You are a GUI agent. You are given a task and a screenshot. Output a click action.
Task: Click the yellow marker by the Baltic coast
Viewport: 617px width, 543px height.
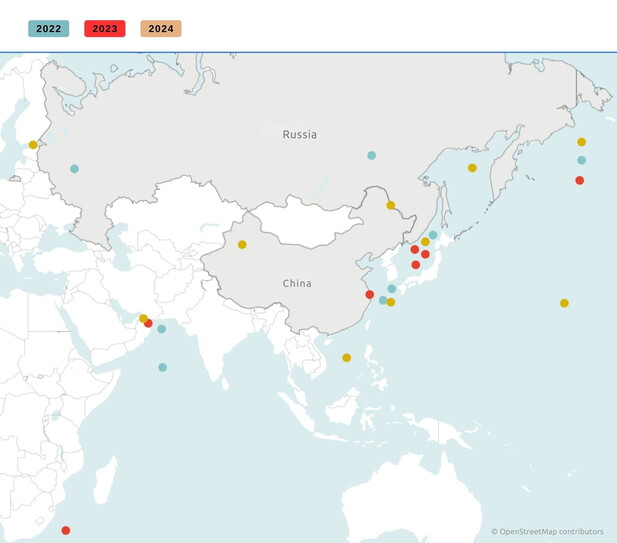tap(33, 145)
